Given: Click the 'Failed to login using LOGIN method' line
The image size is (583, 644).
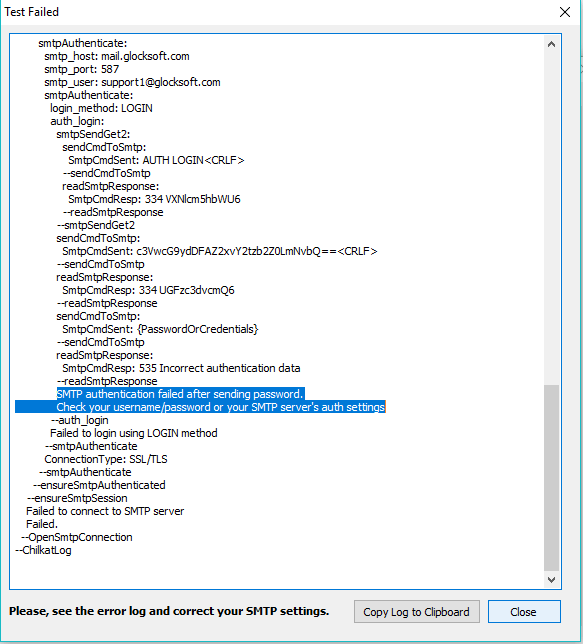Looking at the screenshot, I should coord(134,433).
